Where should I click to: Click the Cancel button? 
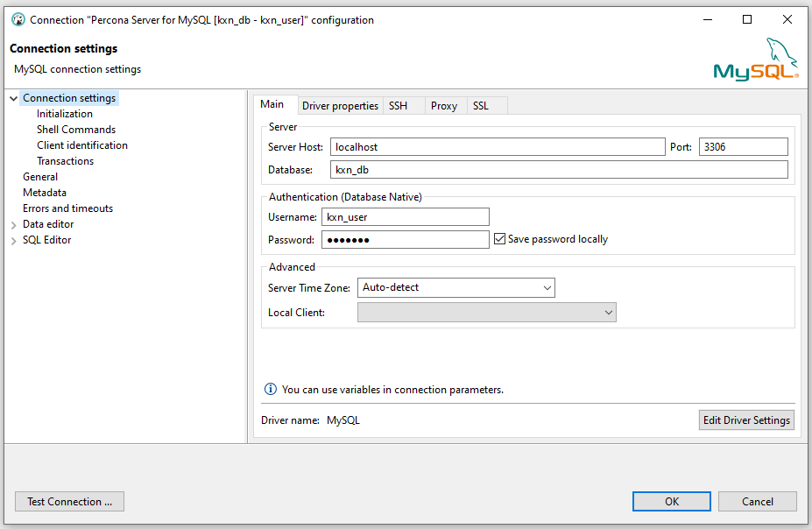coord(757,501)
